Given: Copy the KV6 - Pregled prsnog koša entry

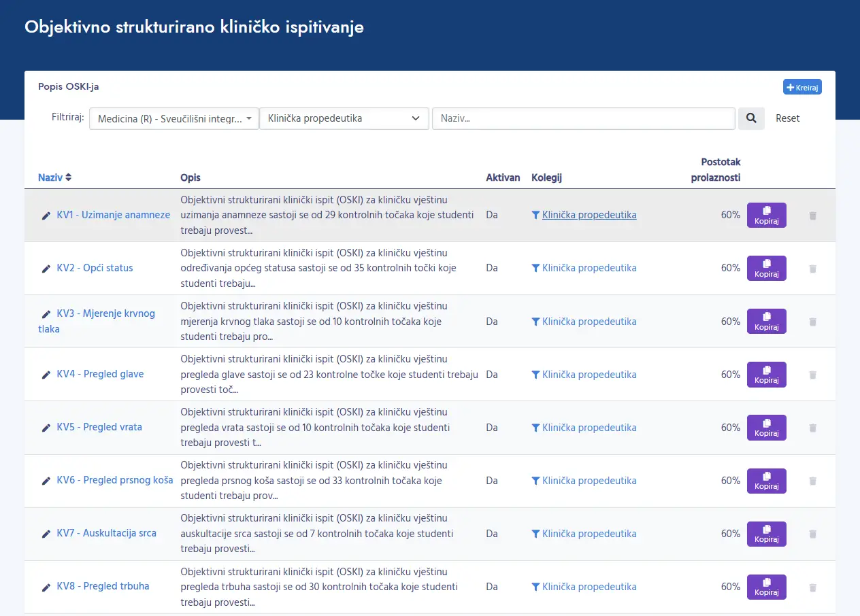Looking at the screenshot, I should pyautogui.click(x=766, y=481).
